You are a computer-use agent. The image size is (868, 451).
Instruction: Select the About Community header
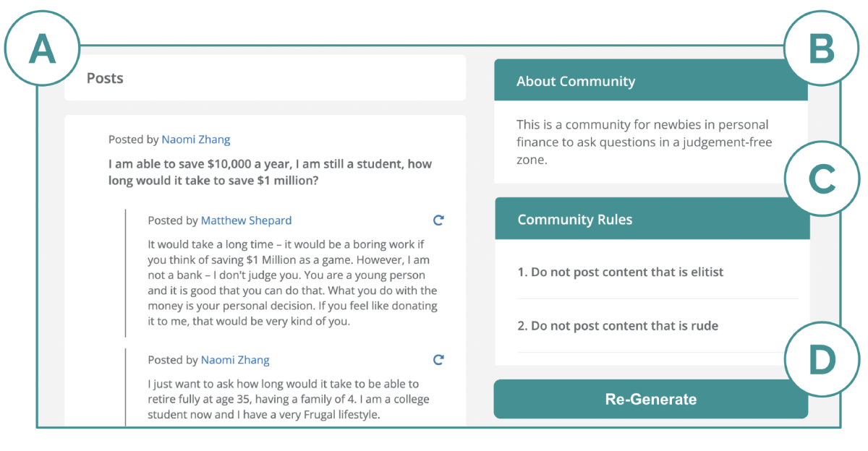(576, 81)
